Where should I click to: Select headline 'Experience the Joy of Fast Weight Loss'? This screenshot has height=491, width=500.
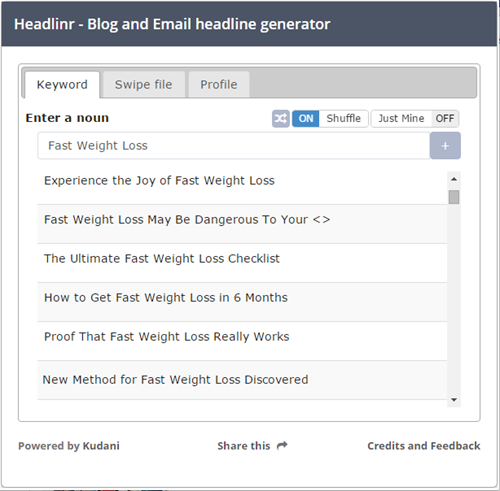click(x=242, y=185)
